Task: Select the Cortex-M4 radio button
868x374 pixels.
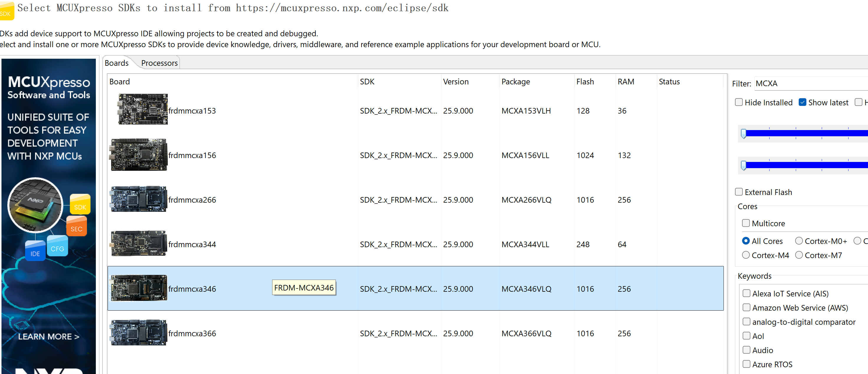Action: (x=746, y=255)
